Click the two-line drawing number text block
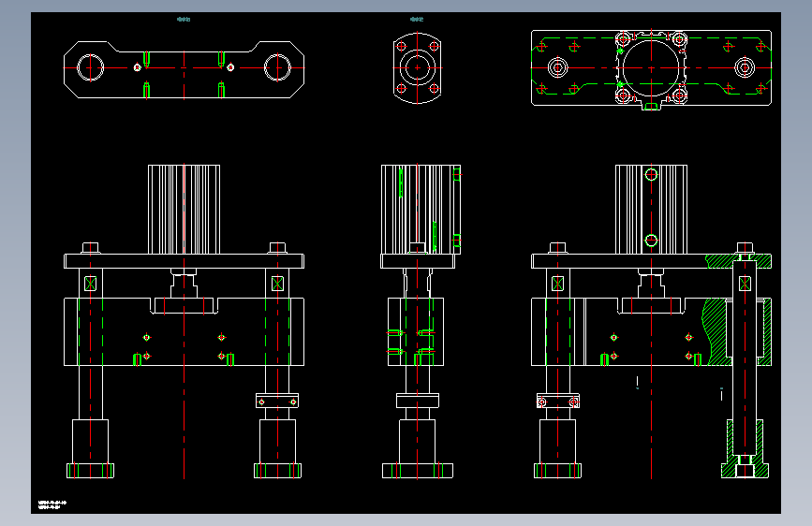The width and height of the screenshot is (812, 526). [52, 504]
